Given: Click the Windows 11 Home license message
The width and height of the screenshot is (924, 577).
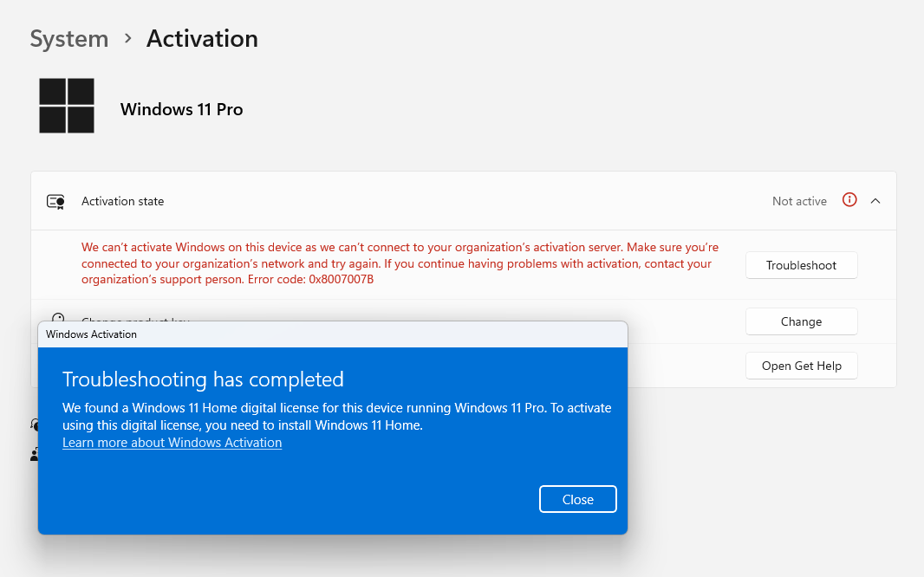Looking at the screenshot, I should [x=336, y=416].
